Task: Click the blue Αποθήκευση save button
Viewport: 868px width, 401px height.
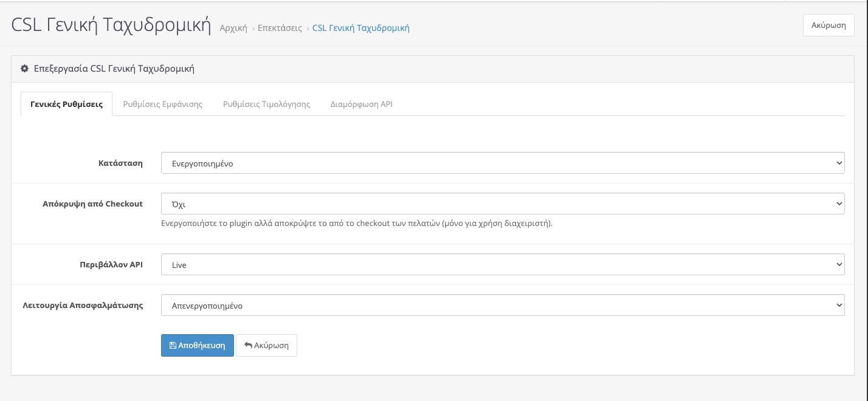Action: click(198, 345)
